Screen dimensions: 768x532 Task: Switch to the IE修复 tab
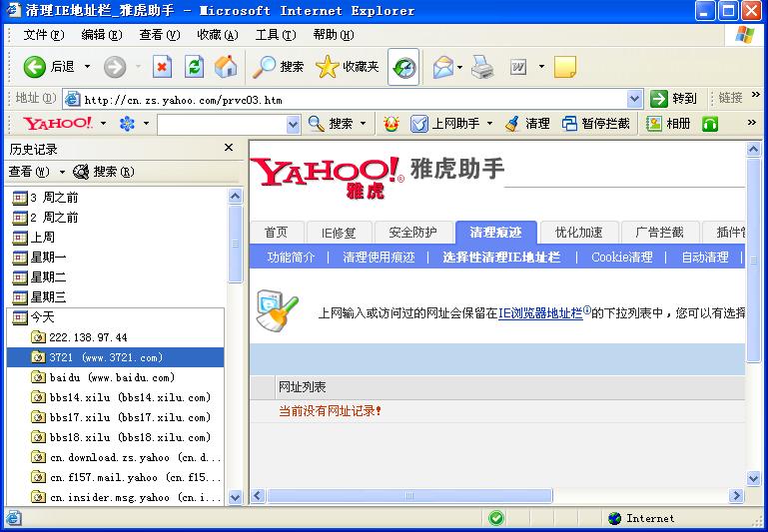[x=339, y=233]
